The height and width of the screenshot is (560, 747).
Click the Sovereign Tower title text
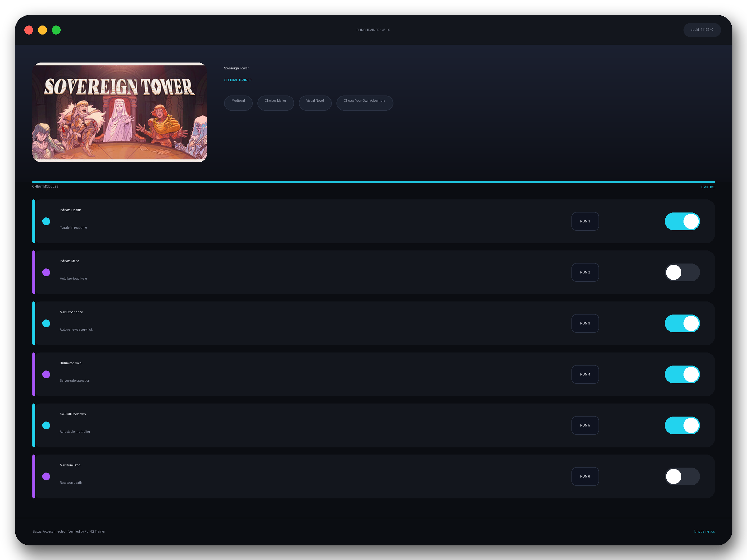point(236,68)
